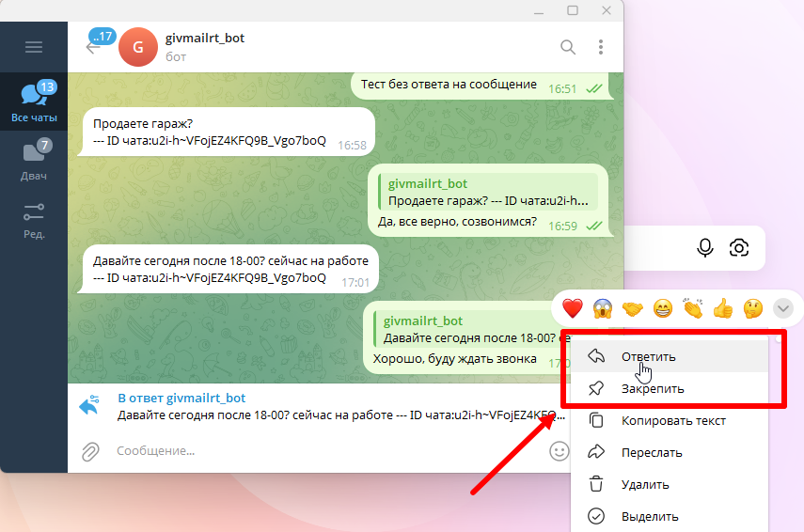Image resolution: width=804 pixels, height=532 pixels.
Task: Click the back arrow with unread badge
Action: (94, 45)
